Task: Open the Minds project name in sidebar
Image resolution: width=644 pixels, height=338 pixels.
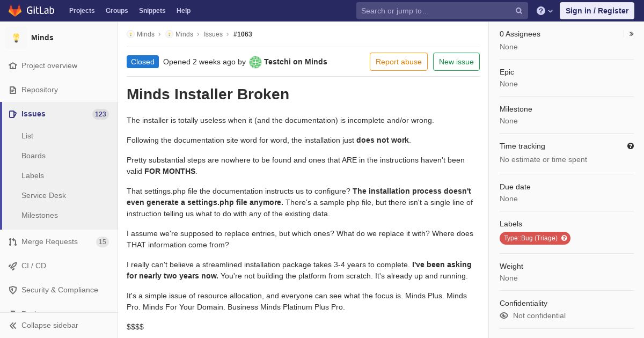Action: [42, 38]
